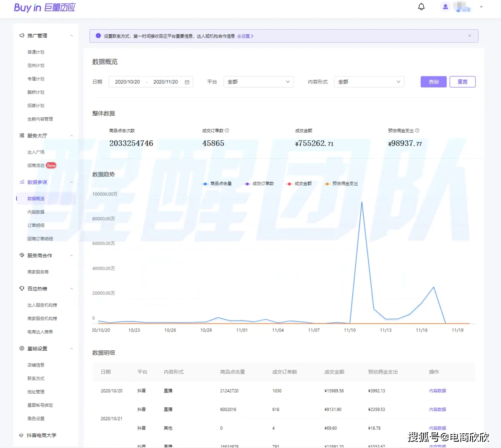501x448 pixels.
Task: Open the calendar icon in the date field
Action: click(187, 82)
